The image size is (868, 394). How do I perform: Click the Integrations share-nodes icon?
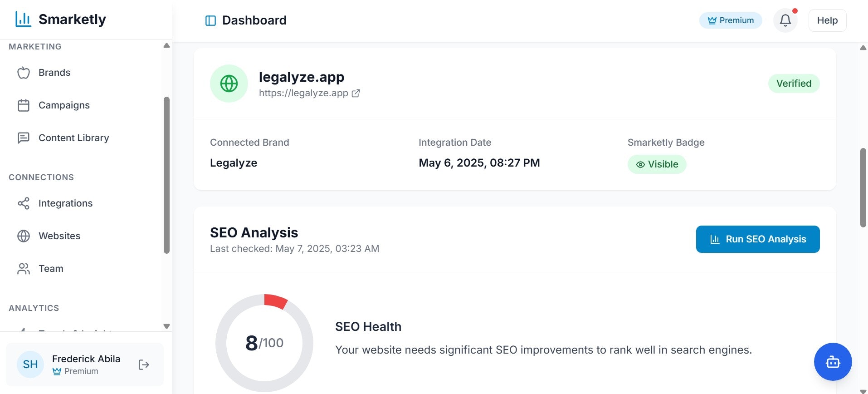(x=24, y=203)
